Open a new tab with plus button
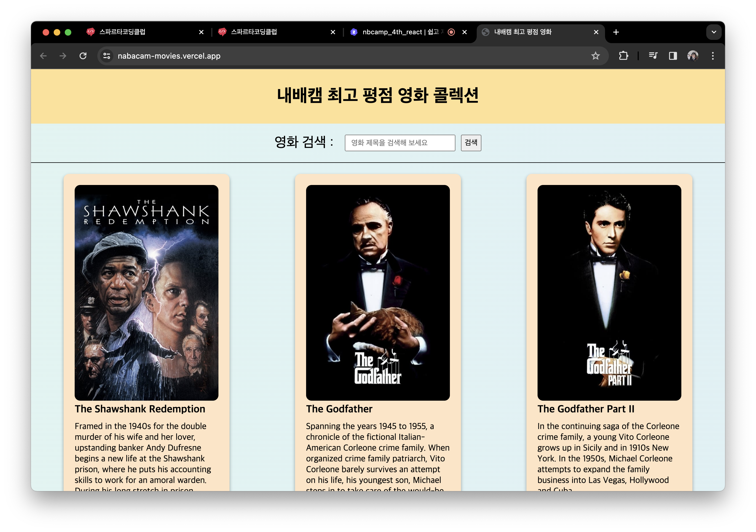The width and height of the screenshot is (756, 532). [616, 32]
